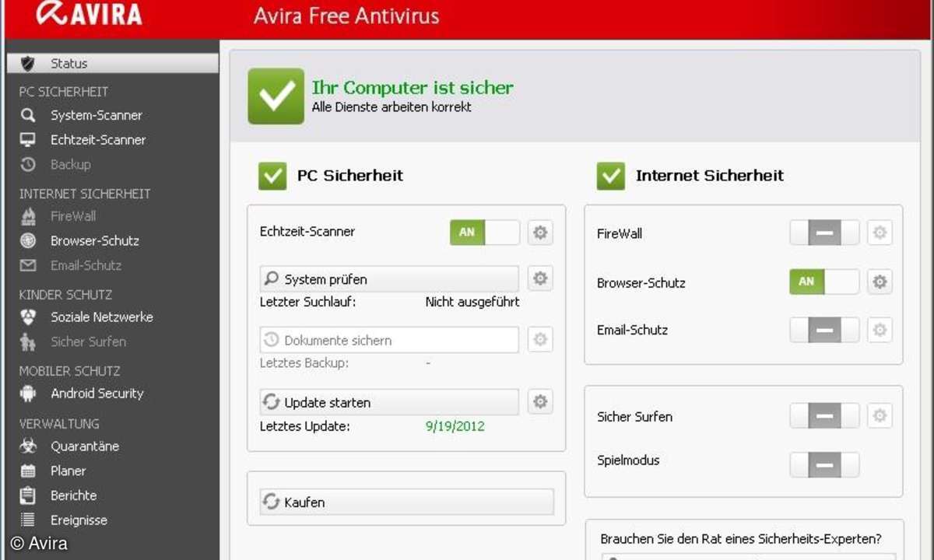The width and height of the screenshot is (934, 560).
Task: Open System prüfen settings gear
Action: tap(540, 278)
